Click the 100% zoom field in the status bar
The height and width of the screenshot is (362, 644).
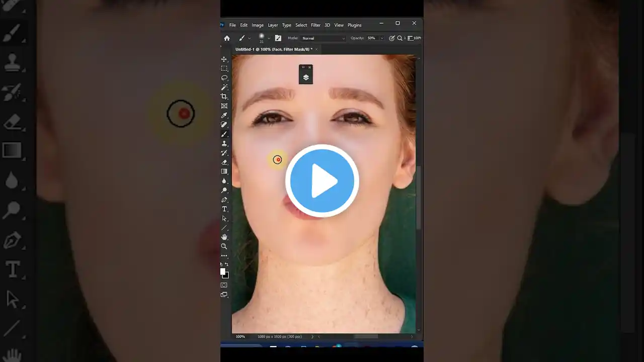(x=240, y=336)
